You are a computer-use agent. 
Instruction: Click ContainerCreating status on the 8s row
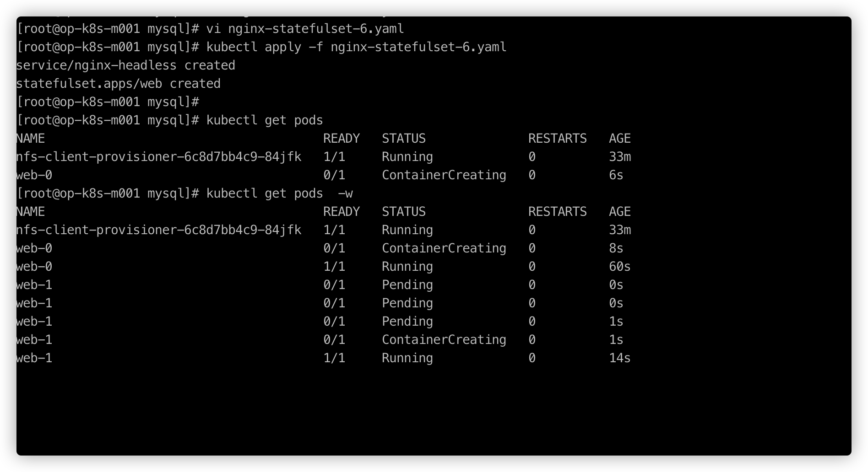pos(444,248)
